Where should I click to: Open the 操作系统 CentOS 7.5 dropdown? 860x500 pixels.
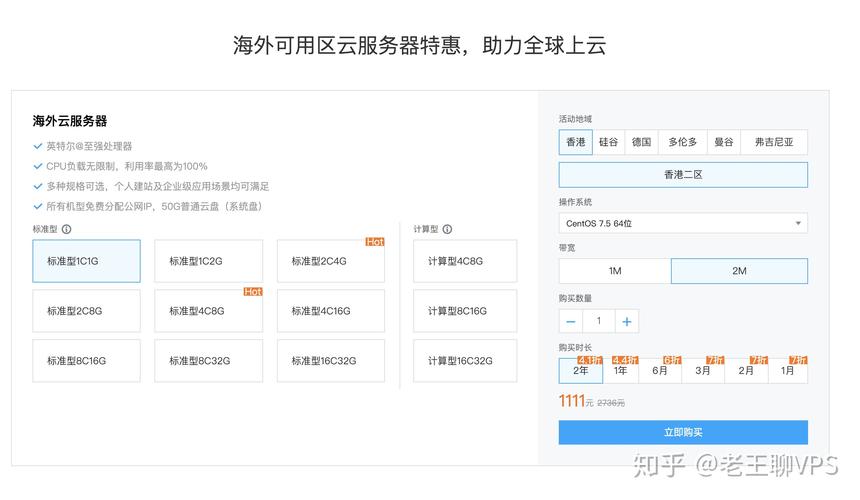683,223
